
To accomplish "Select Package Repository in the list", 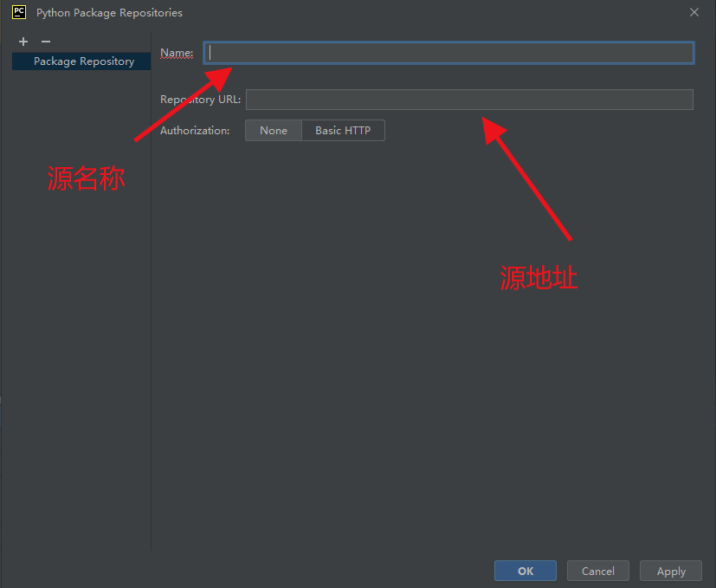I will (x=83, y=61).
